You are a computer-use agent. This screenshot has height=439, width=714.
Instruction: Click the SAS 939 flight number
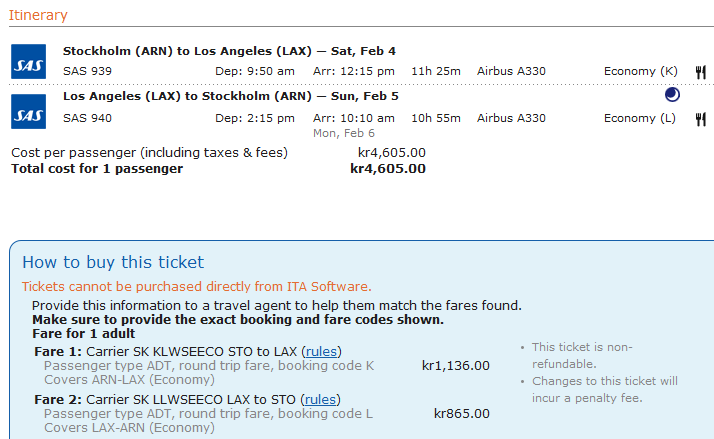pos(87,71)
